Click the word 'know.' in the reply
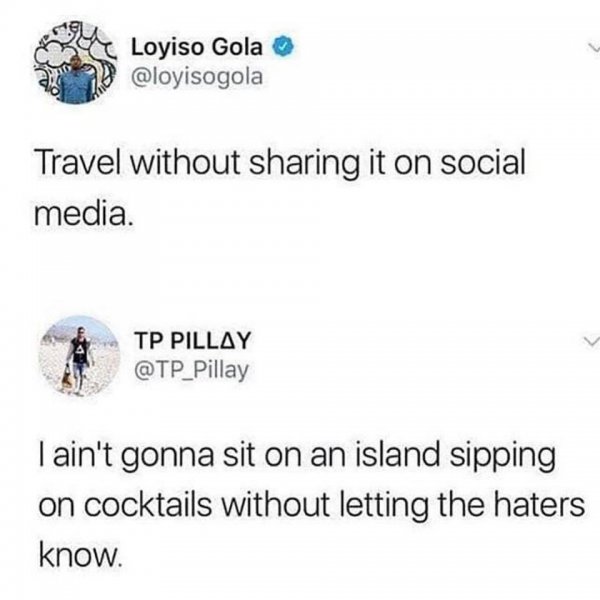The height and width of the screenshot is (600, 600). click(80, 554)
